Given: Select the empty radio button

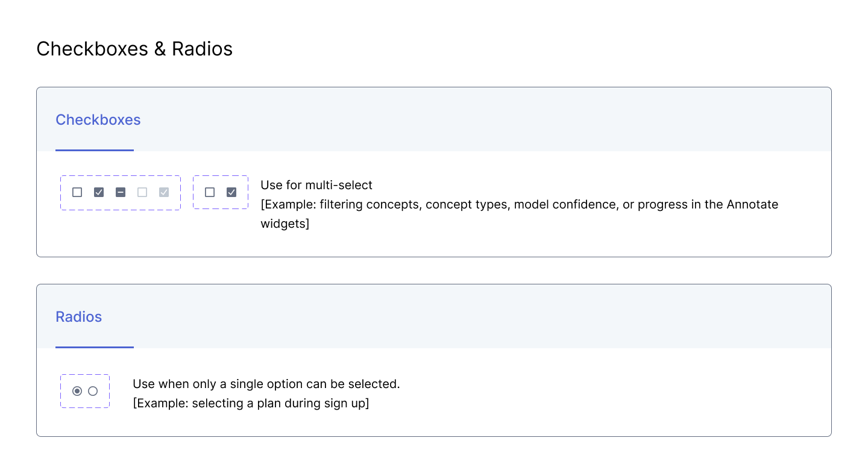Looking at the screenshot, I should [x=93, y=391].
